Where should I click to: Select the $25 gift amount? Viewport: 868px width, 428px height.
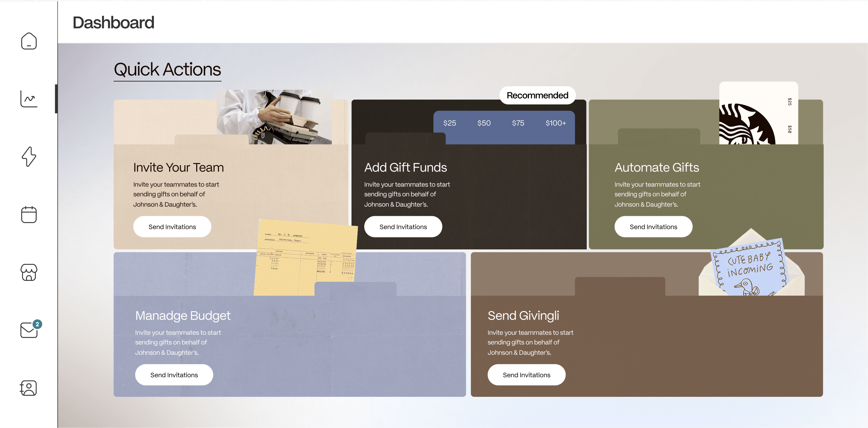click(x=450, y=123)
